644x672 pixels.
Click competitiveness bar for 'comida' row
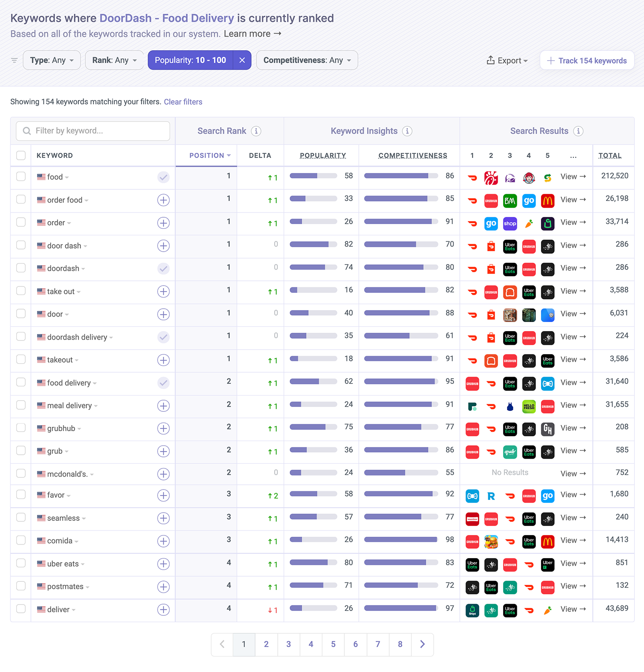pos(401,540)
